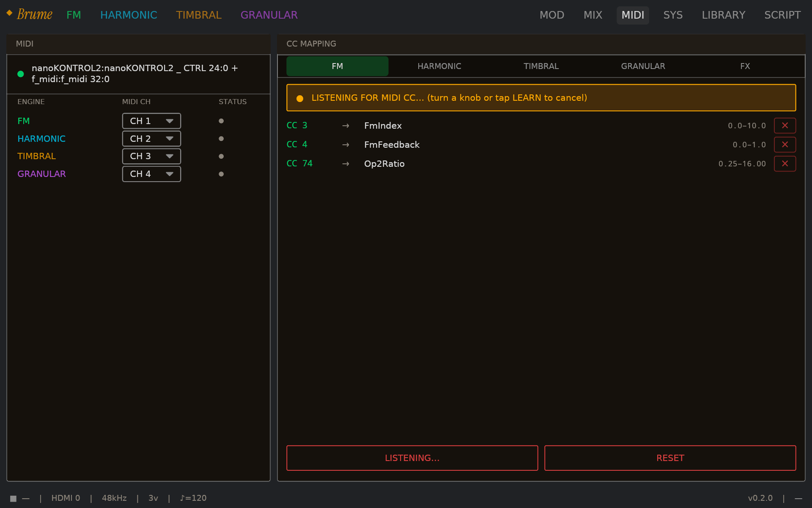812x508 pixels.
Task: Click the ♪=120 tempo entry
Action: pos(193,498)
